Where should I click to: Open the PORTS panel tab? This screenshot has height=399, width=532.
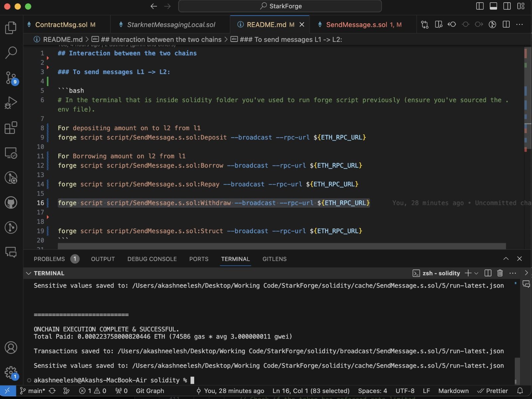(x=199, y=259)
